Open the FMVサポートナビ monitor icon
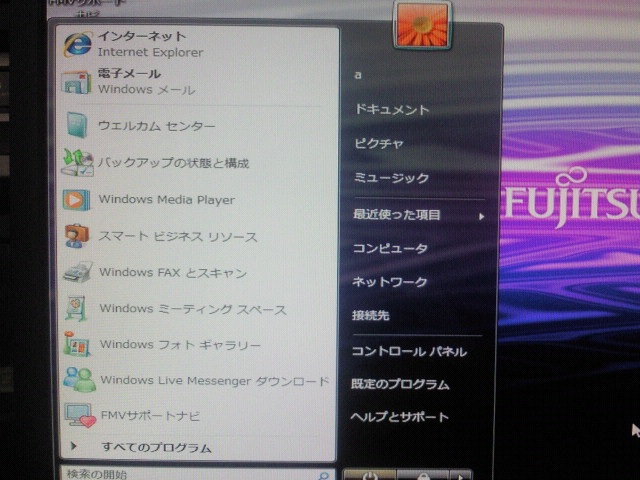This screenshot has width=640, height=480. click(x=80, y=415)
